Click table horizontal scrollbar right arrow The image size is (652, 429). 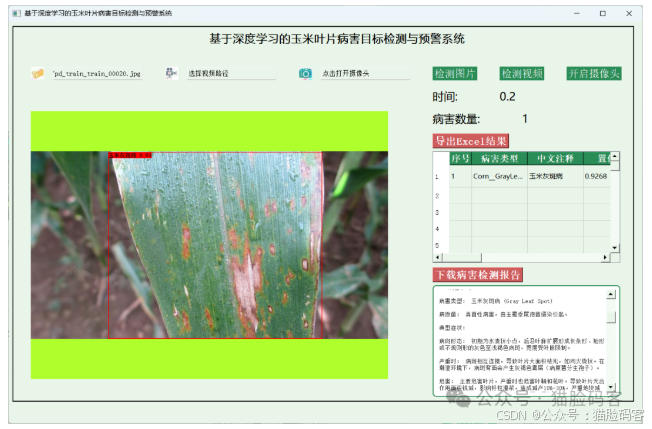605,258
